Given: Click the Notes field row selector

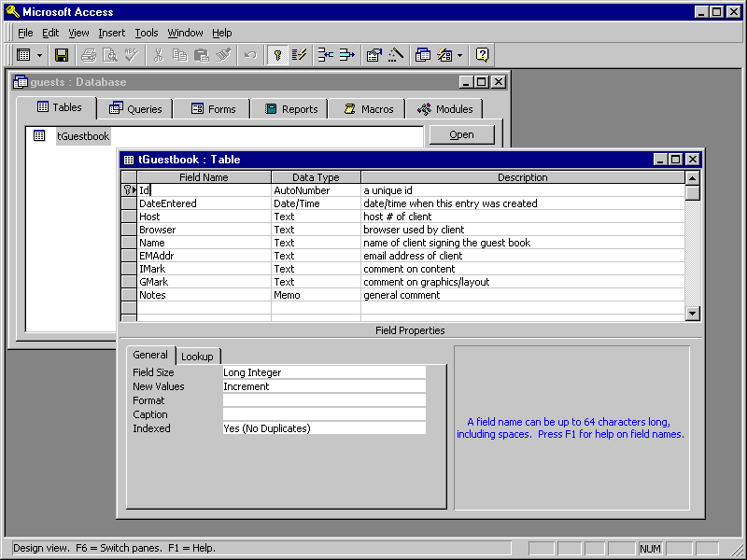Looking at the screenshot, I should coord(129,295).
